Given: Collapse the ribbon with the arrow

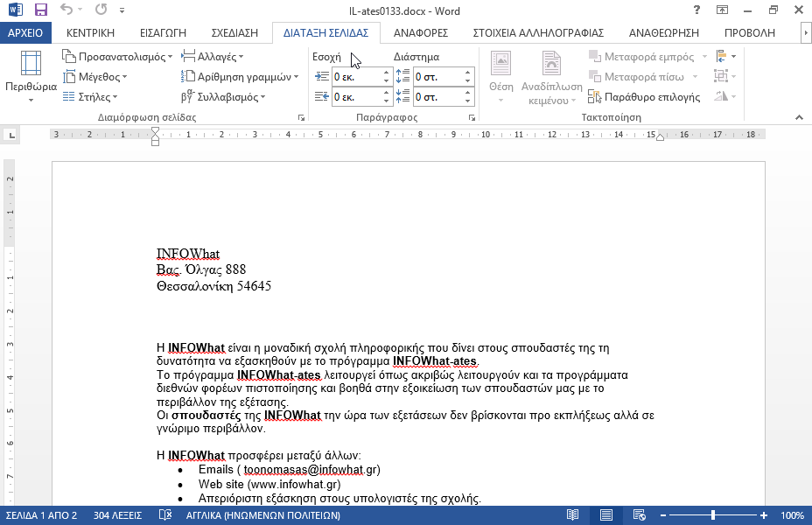Looking at the screenshot, I should coord(799,117).
